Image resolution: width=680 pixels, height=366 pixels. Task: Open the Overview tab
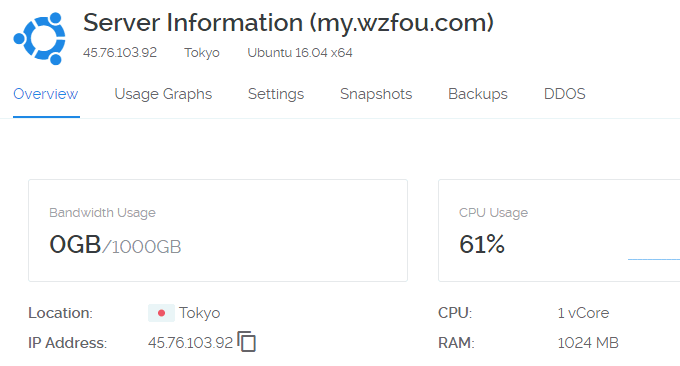[x=46, y=94]
